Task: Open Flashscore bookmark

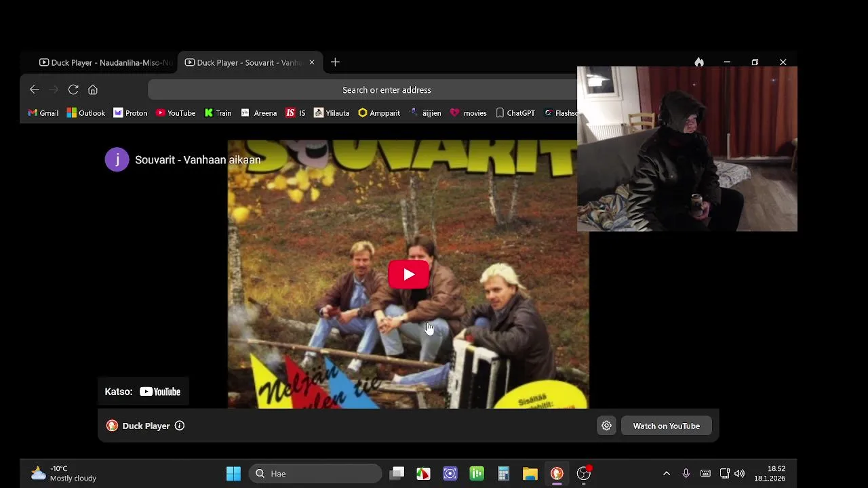Action: [x=561, y=113]
